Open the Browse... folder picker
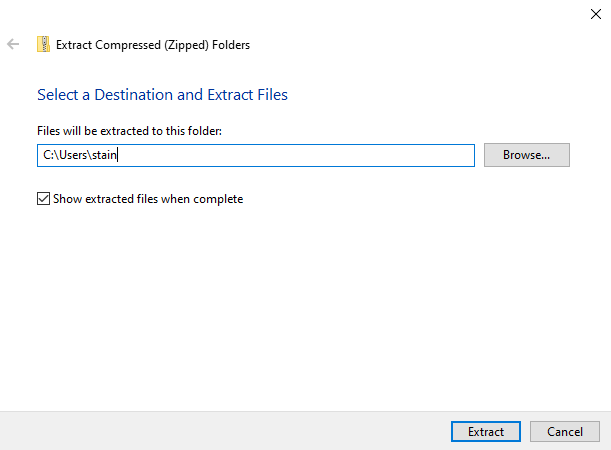The image size is (611, 450). click(x=526, y=155)
